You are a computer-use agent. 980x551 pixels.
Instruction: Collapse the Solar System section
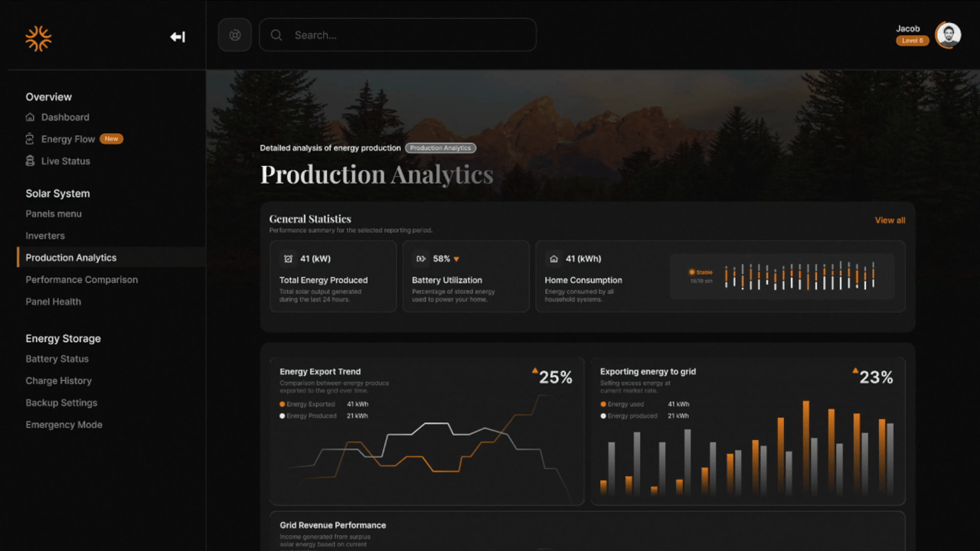57,193
